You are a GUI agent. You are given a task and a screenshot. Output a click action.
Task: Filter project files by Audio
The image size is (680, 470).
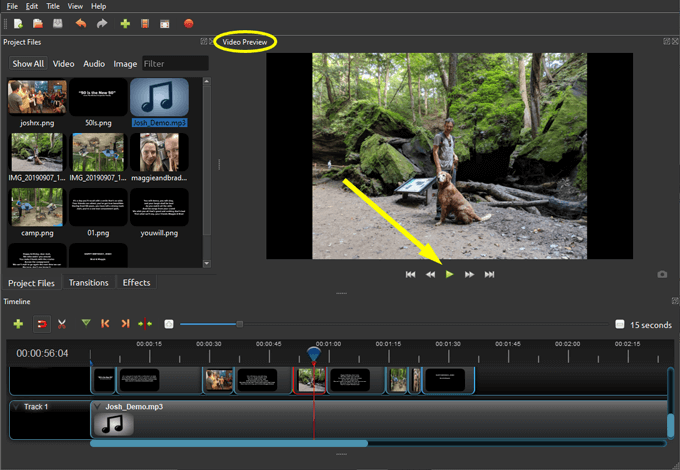pos(94,64)
